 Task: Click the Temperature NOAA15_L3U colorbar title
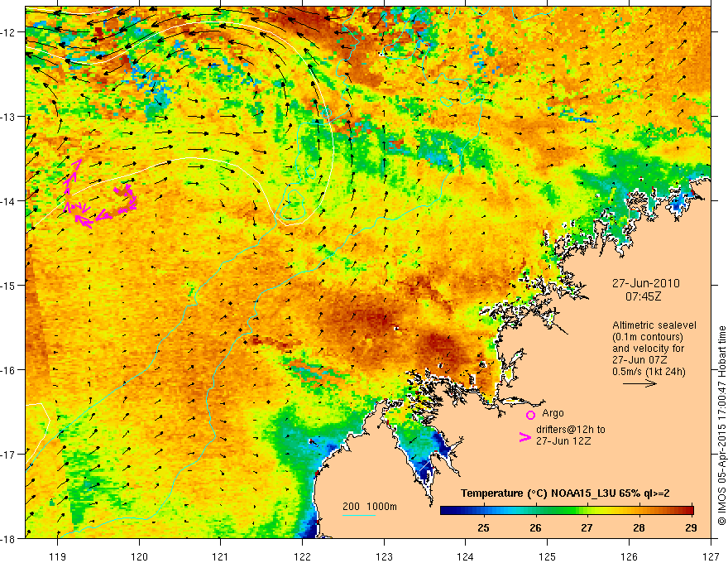click(564, 493)
